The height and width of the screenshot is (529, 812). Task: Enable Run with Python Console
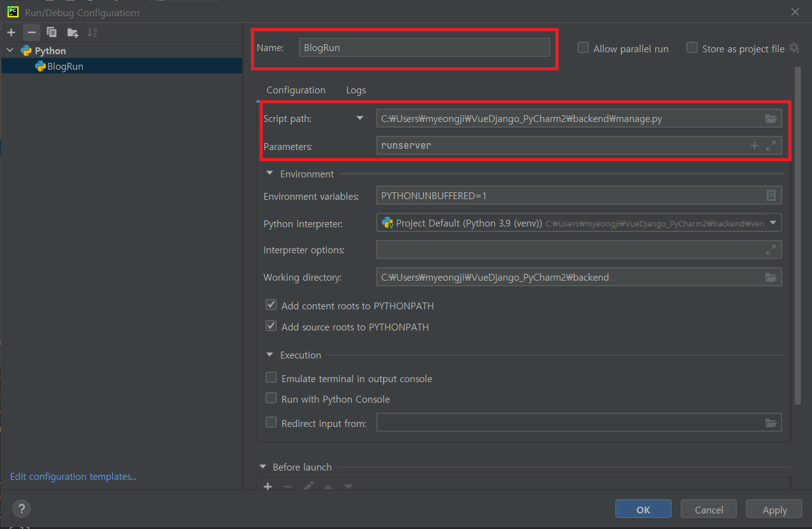[271, 398]
